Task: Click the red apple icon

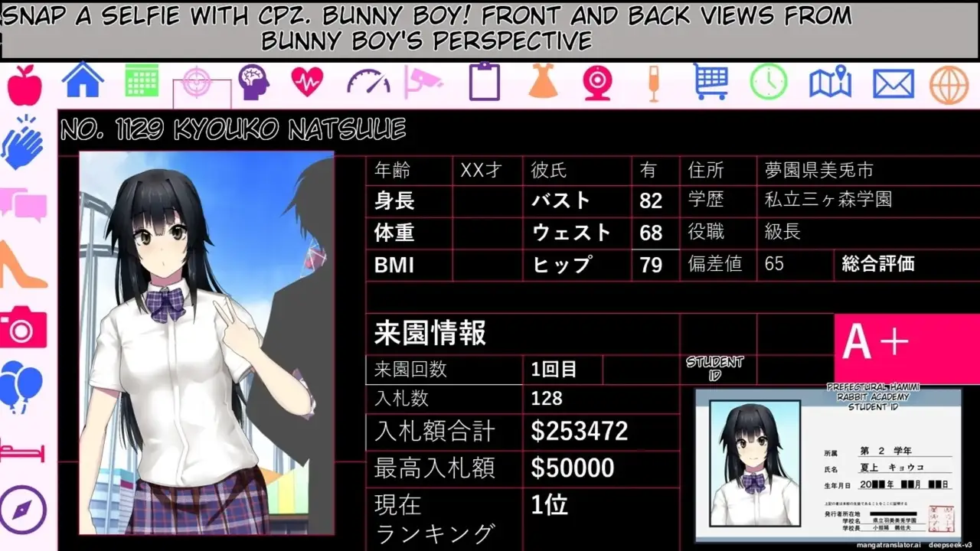Action: coord(24,85)
